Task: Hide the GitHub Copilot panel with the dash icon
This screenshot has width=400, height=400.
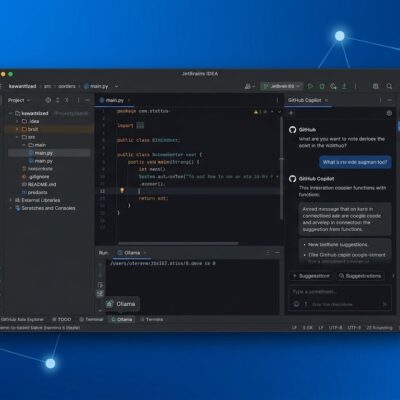Action: [x=389, y=100]
